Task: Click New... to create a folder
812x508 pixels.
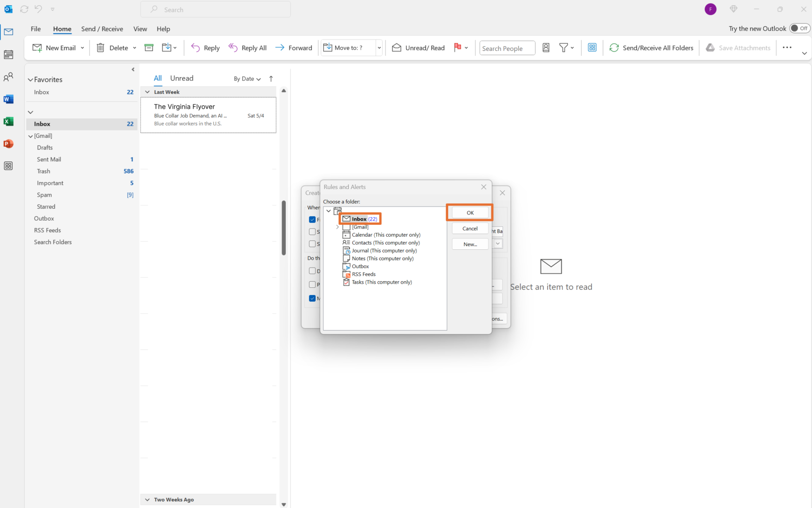Action: pos(470,244)
